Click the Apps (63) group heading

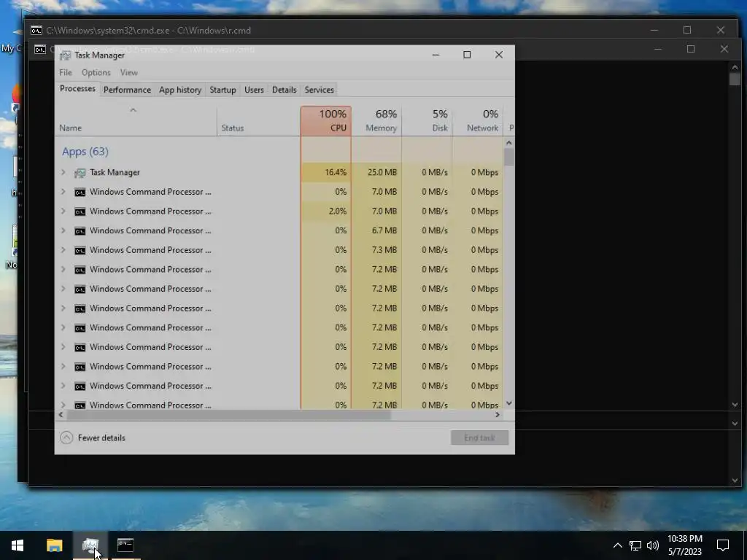(x=85, y=152)
